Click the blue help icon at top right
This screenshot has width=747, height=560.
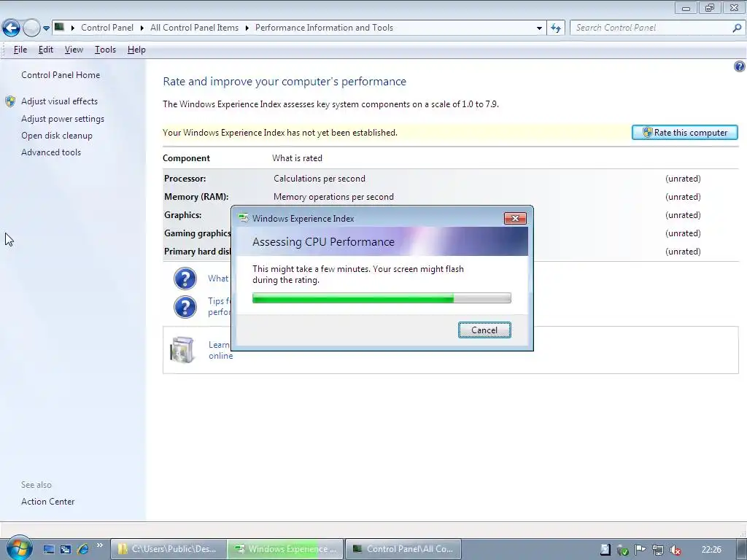(740, 66)
